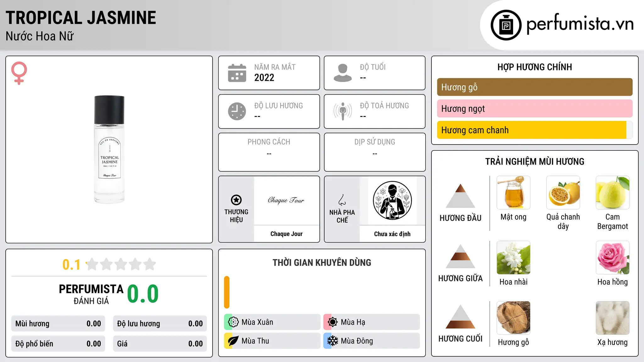Click the five-star rating row

point(121,264)
